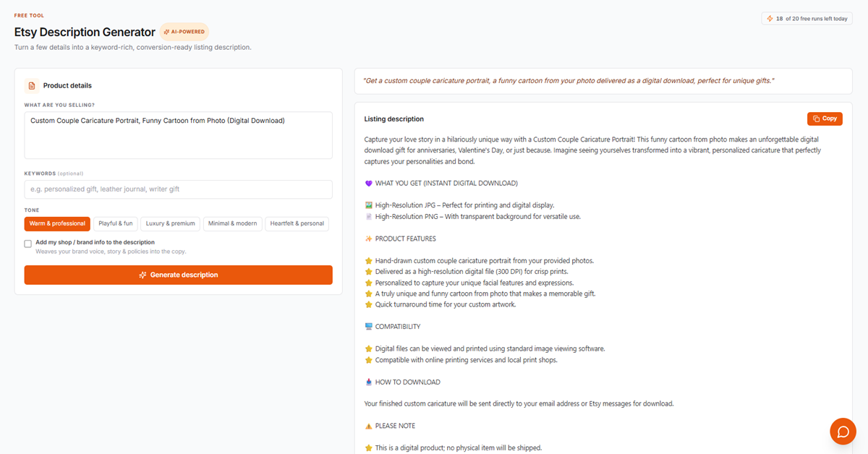This screenshot has width=868, height=454.
Task: Click the italic summary quote box
Action: pos(603,81)
